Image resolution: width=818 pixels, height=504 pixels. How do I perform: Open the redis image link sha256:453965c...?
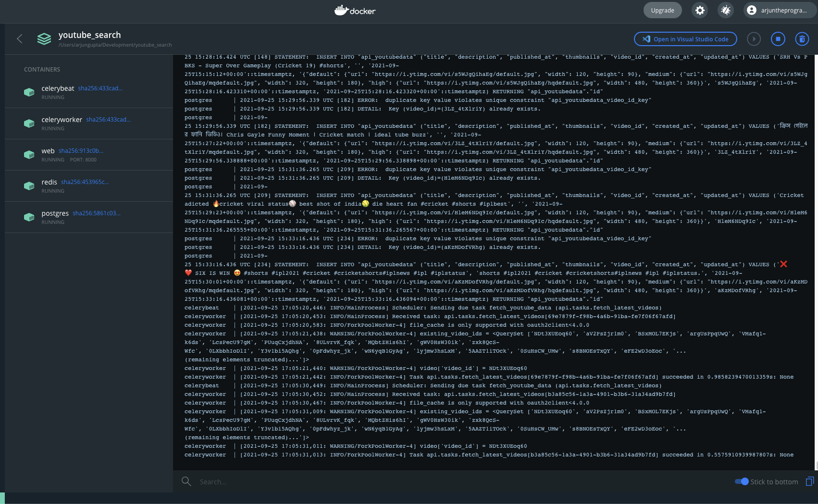point(85,182)
